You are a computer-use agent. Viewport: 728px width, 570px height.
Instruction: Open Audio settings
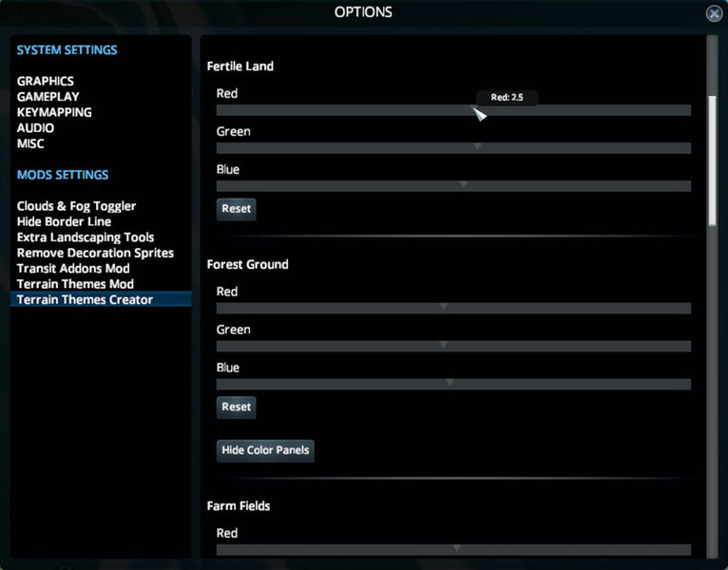[x=35, y=128]
